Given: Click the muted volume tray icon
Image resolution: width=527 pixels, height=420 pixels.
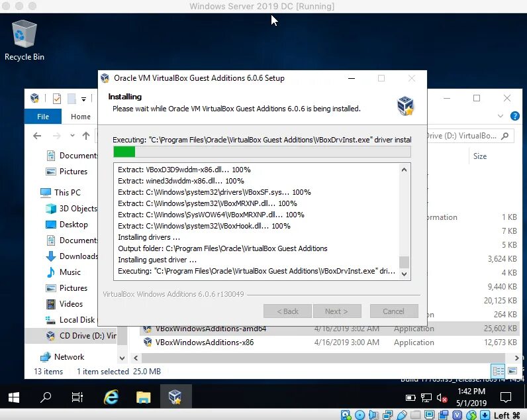Looking at the screenshot, I should pos(442,397).
